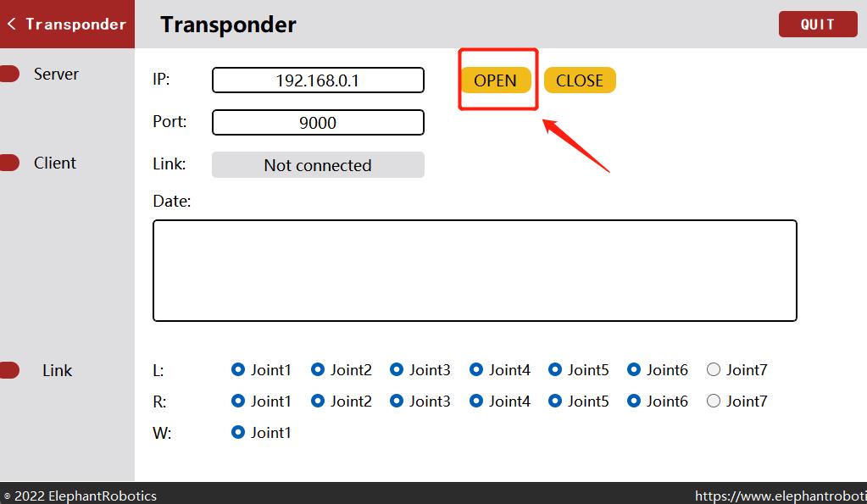Click into the Port number field
Image resolution: width=867 pixels, height=504 pixels.
318,123
